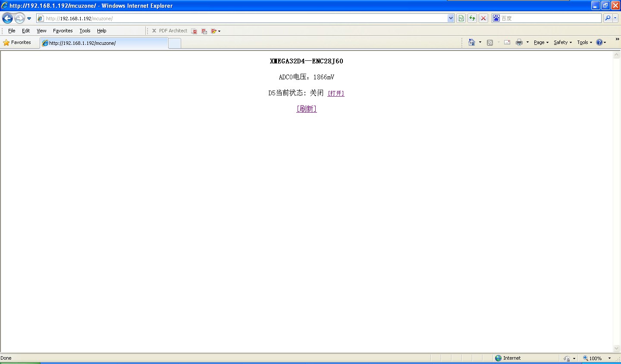
Task: Click the [打开] link to turn D5 on
Action: [336, 93]
